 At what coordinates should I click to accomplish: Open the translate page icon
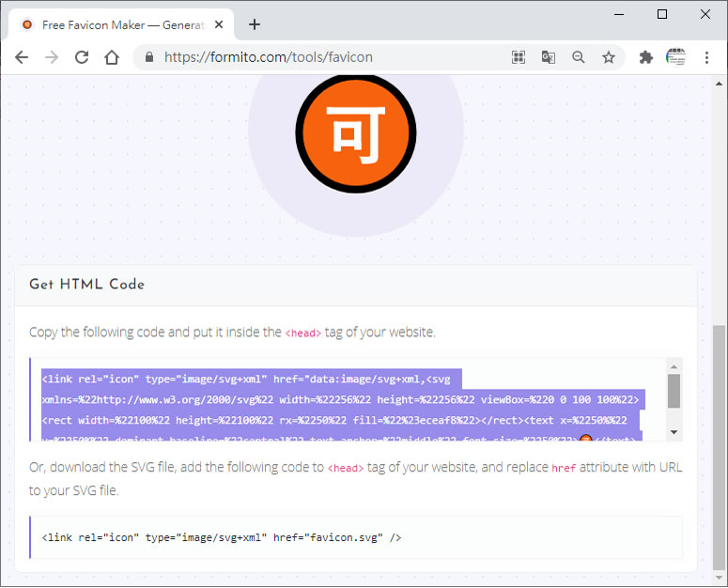click(549, 57)
